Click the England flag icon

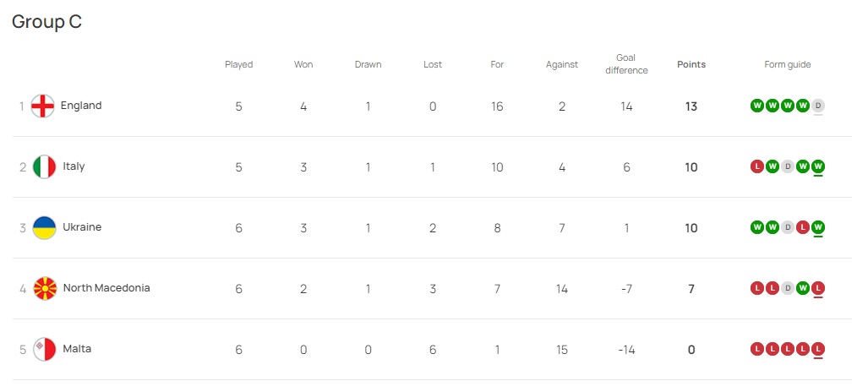pos(42,106)
